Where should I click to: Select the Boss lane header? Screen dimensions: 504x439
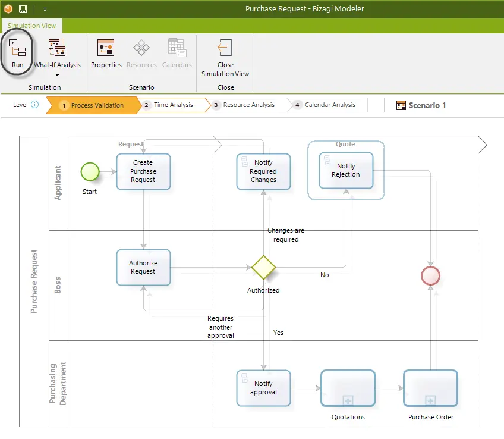[58, 286]
